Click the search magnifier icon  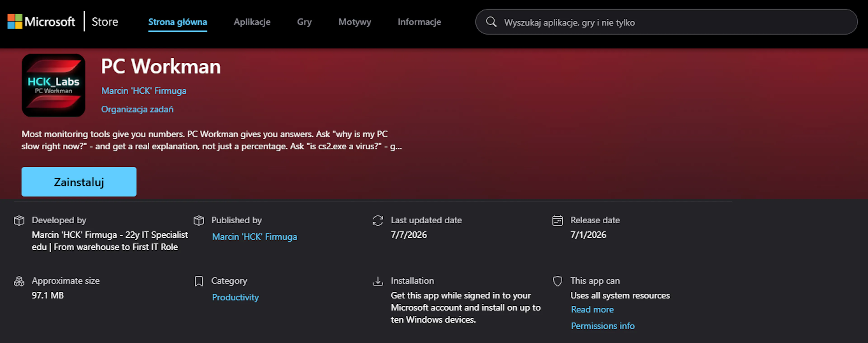(x=491, y=22)
